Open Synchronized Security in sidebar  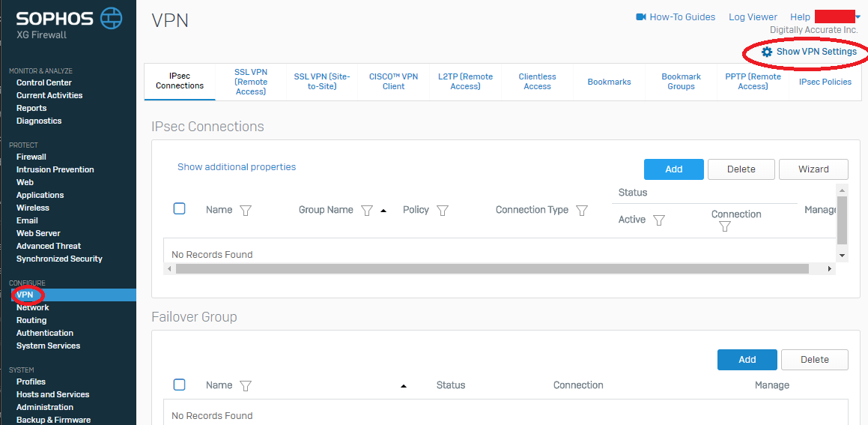pos(59,259)
